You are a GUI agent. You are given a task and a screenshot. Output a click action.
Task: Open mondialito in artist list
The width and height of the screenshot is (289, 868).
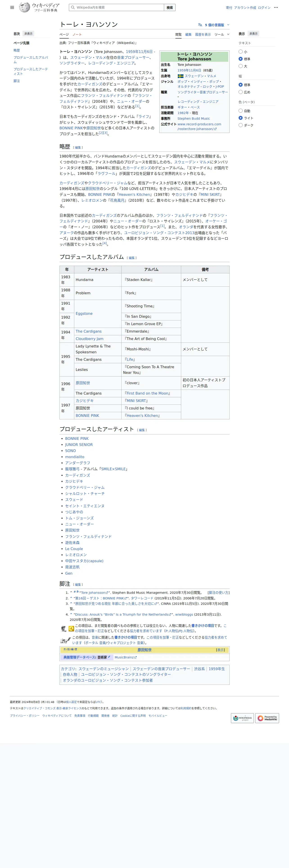75,457
